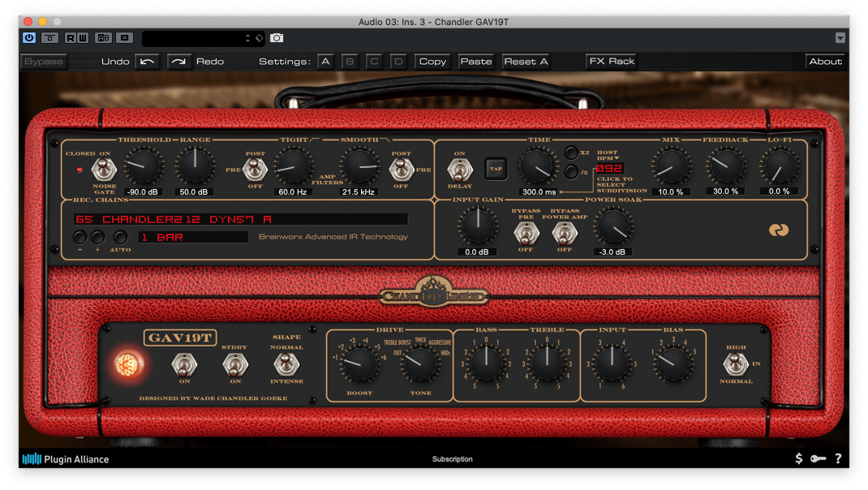The width and height of the screenshot is (868, 490).
Task: Click the Brainworx logo on the FX rack
Action: point(778,230)
